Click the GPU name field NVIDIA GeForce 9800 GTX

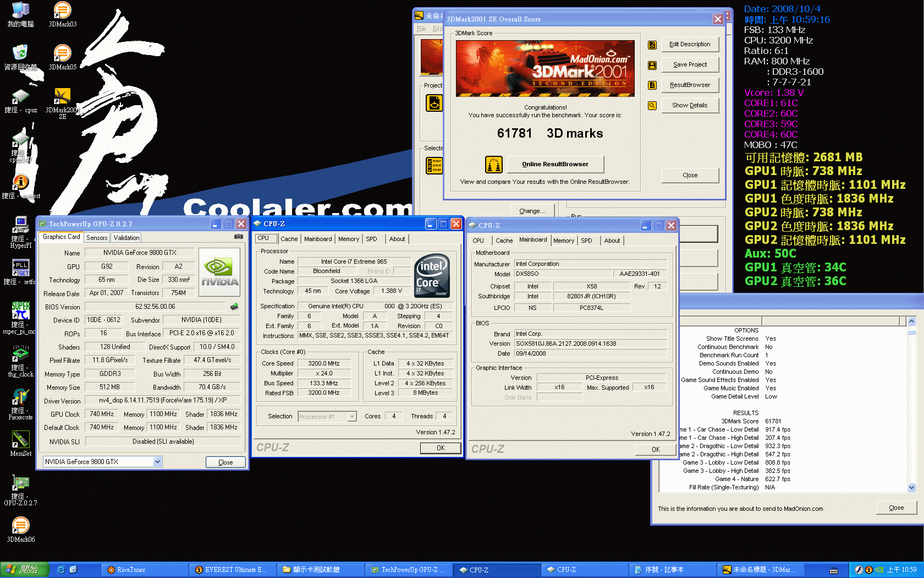140,253
